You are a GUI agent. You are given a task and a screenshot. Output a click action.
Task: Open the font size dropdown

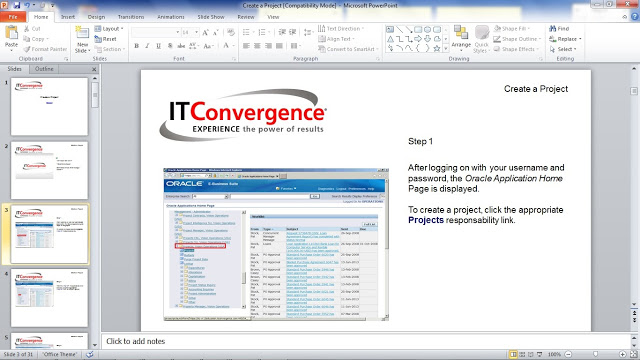196,32
